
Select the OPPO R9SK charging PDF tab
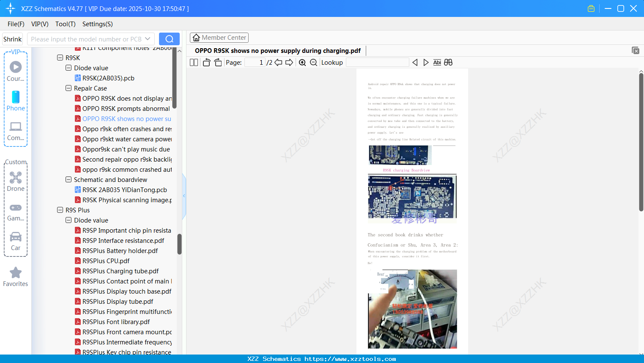click(x=278, y=51)
